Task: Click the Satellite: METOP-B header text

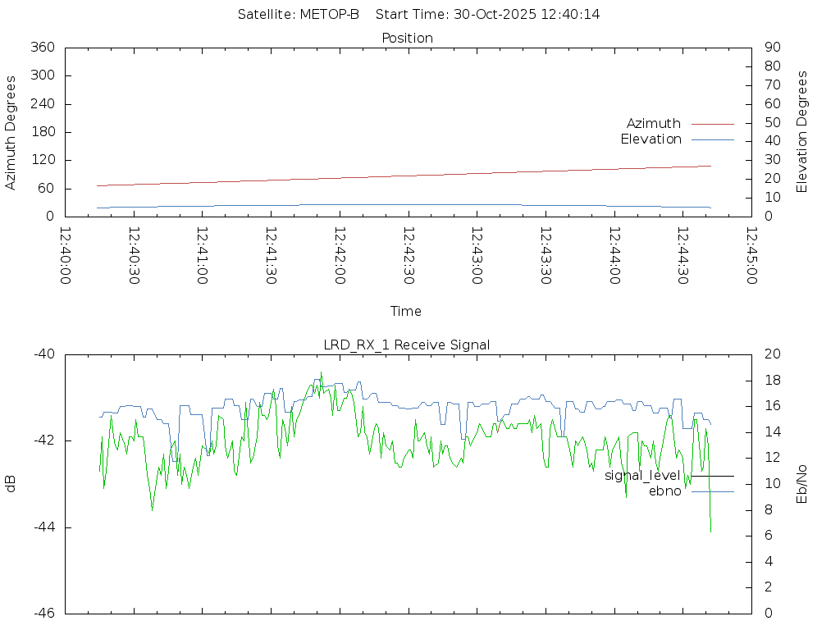Action: [x=299, y=14]
